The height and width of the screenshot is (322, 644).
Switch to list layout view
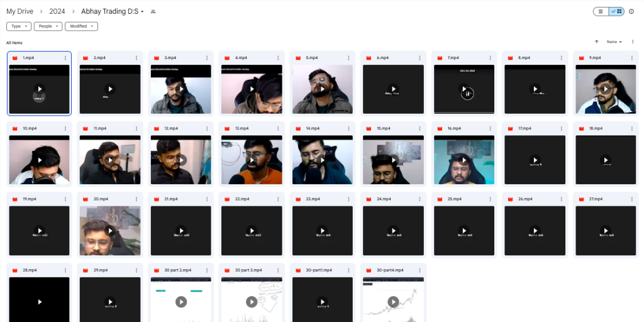[x=601, y=11]
